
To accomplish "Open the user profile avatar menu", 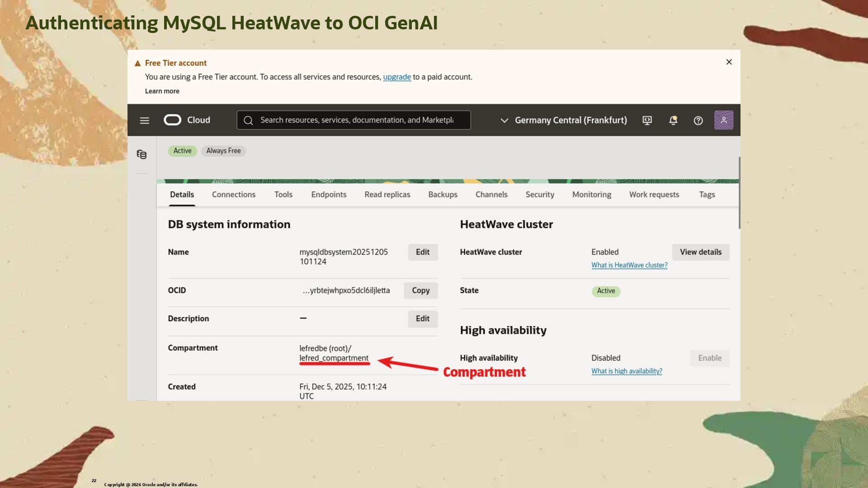I will point(723,120).
